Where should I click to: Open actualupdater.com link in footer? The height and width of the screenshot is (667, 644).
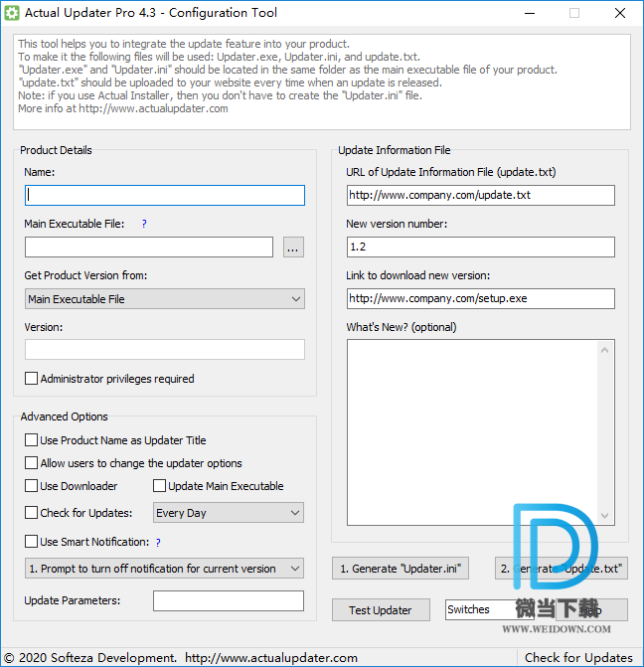point(271,658)
